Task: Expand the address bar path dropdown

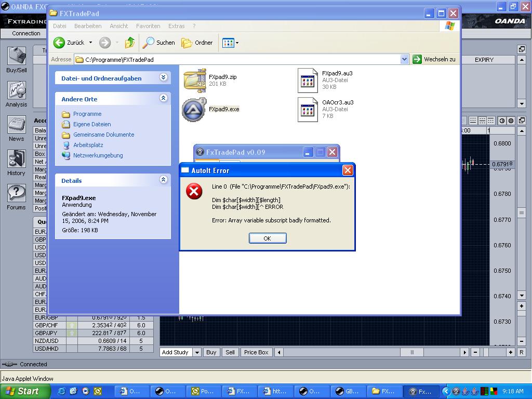Action: point(405,60)
